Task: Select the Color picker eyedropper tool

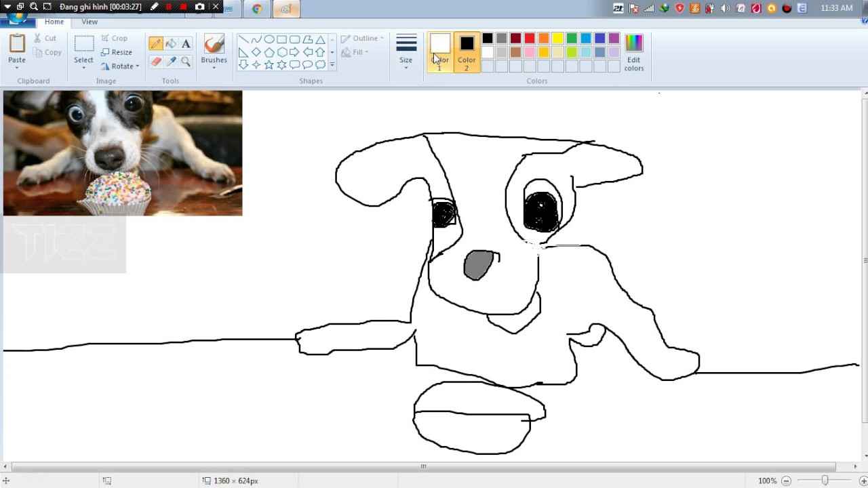Action: click(171, 61)
